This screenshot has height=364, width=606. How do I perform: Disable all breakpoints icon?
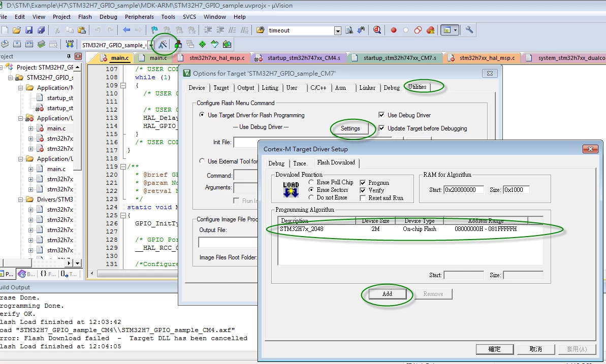tap(418, 30)
